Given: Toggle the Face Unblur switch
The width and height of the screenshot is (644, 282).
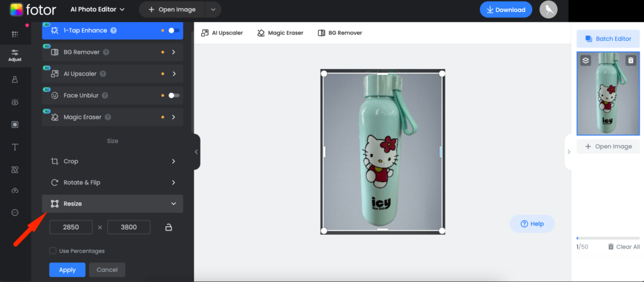Looking at the screenshot, I should pos(174,95).
